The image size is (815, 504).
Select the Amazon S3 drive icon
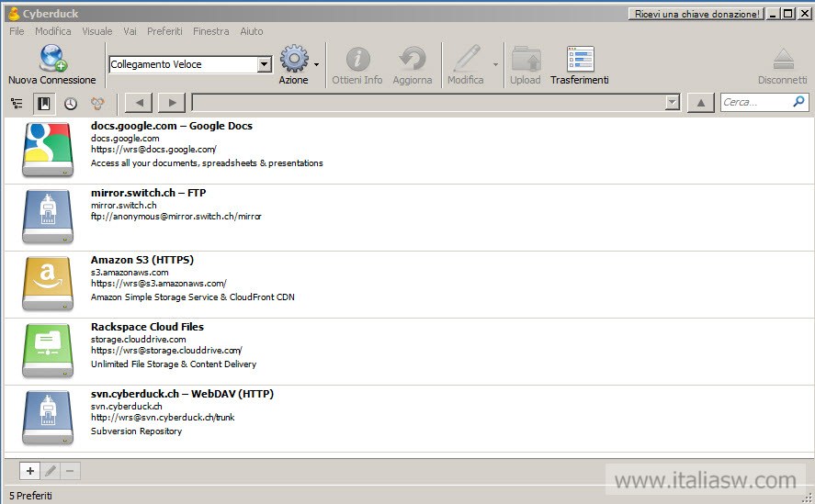pos(48,285)
